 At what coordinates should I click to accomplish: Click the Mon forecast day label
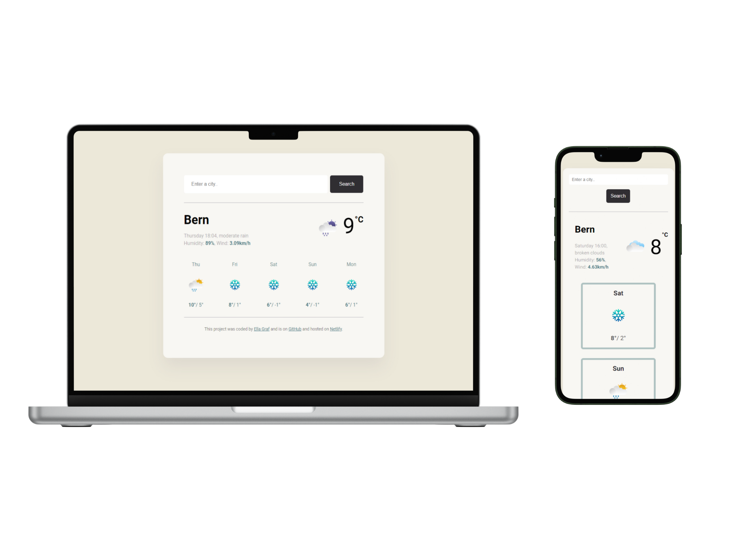tap(352, 264)
